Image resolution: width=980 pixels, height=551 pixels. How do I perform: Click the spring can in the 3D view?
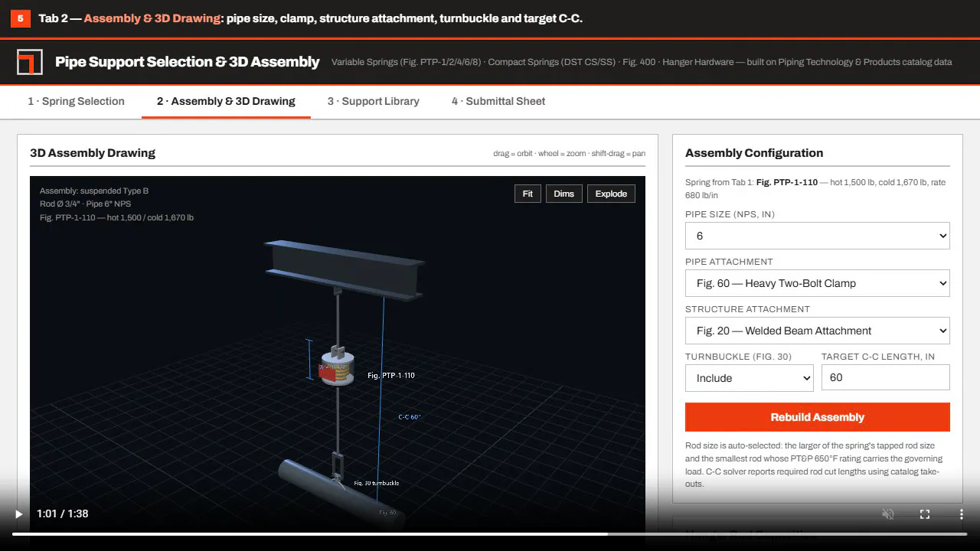(x=337, y=368)
